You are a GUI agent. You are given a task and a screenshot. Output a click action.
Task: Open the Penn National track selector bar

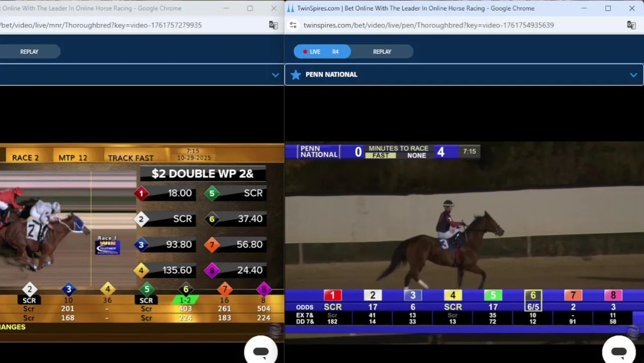(464, 75)
